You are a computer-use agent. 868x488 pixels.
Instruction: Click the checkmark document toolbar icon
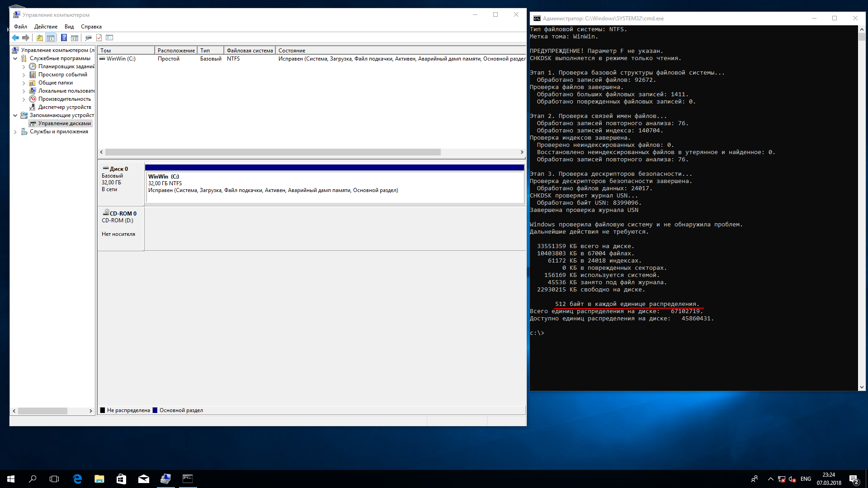(x=99, y=38)
